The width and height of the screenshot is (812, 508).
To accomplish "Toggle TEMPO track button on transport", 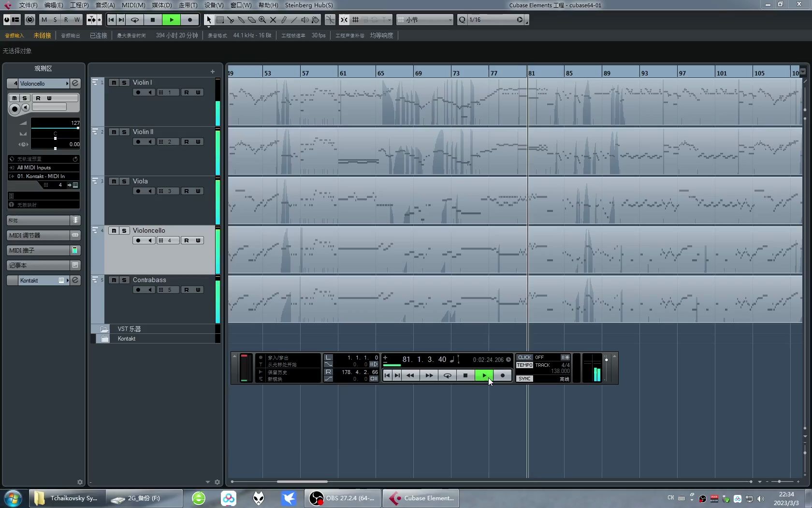I will click(x=524, y=365).
